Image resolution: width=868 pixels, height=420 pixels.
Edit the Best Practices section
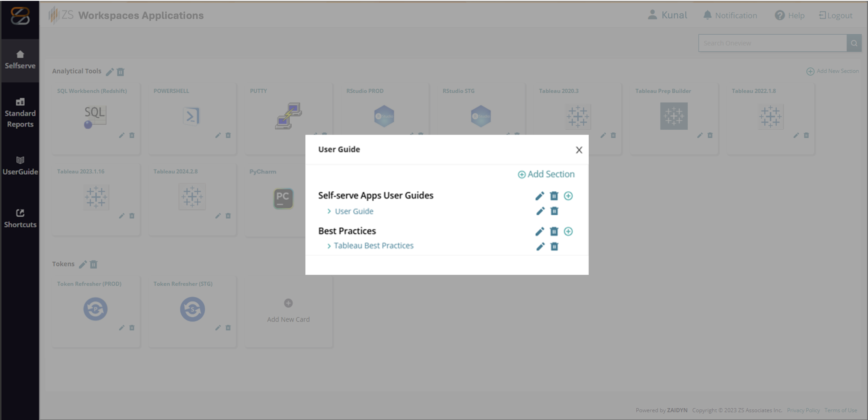point(539,232)
